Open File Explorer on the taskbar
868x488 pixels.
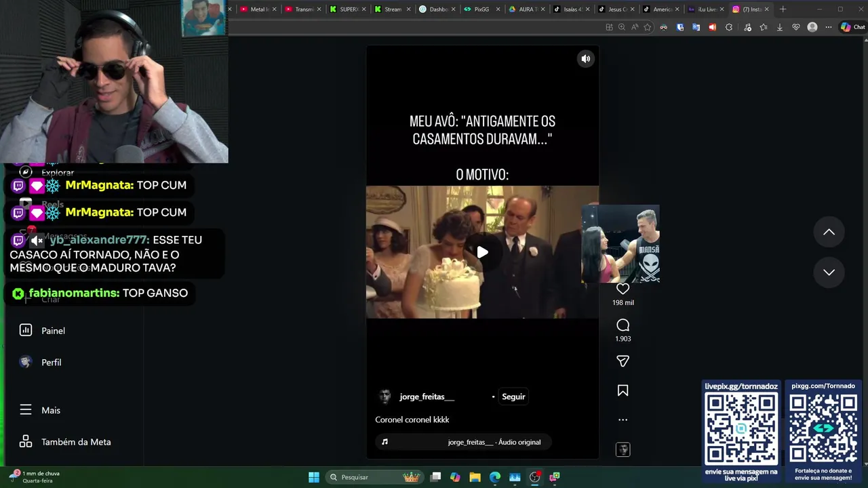click(x=475, y=477)
